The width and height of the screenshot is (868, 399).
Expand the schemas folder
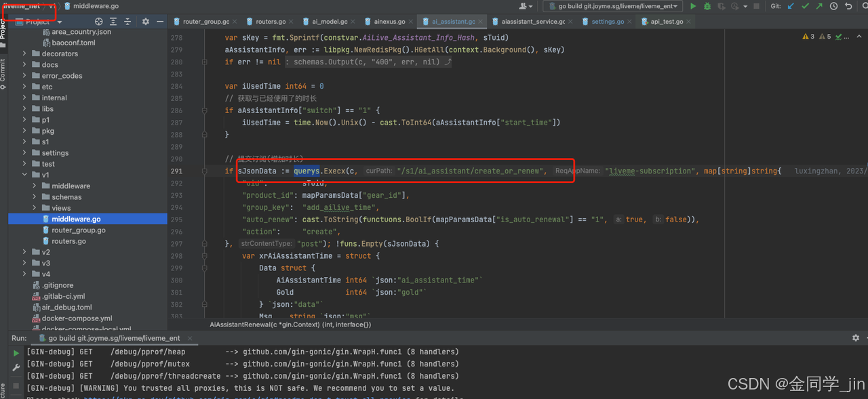coord(35,197)
